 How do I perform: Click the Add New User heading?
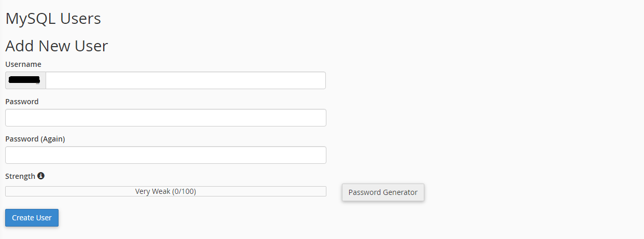pyautogui.click(x=56, y=46)
